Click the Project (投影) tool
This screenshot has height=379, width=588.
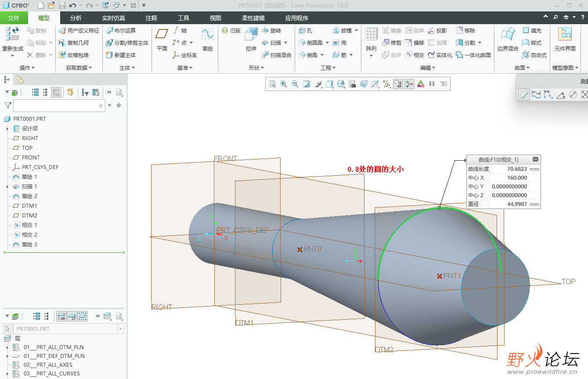tap(437, 30)
